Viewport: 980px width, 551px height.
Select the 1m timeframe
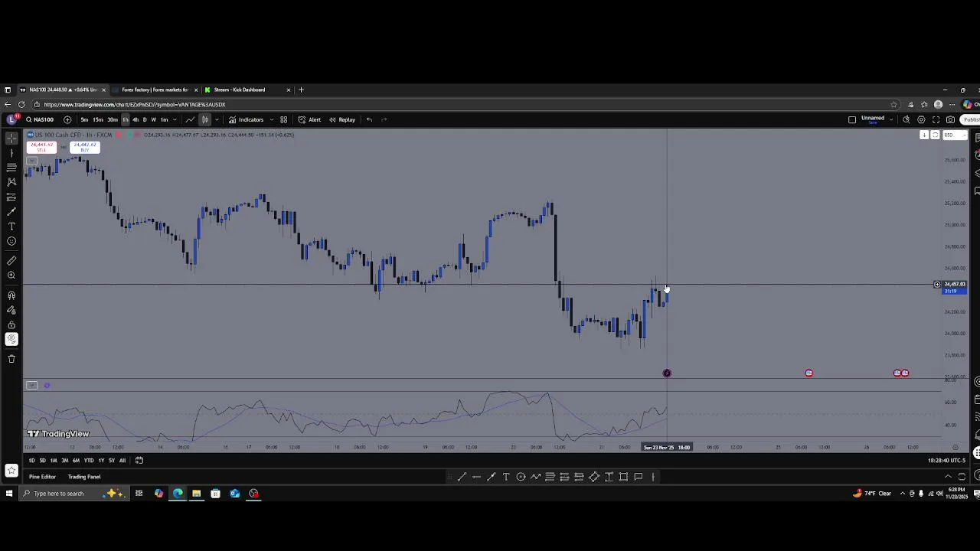164,119
